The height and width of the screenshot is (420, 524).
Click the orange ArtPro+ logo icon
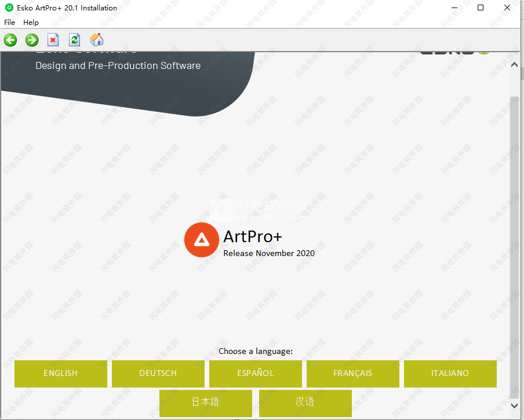[201, 239]
